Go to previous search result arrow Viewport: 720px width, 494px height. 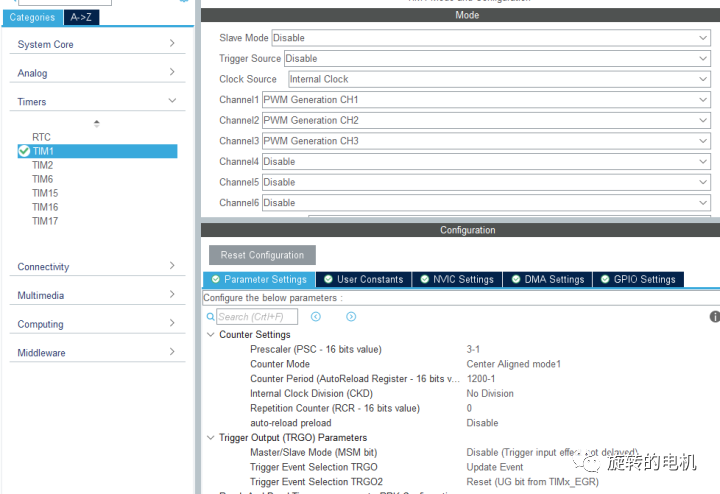pos(316,316)
